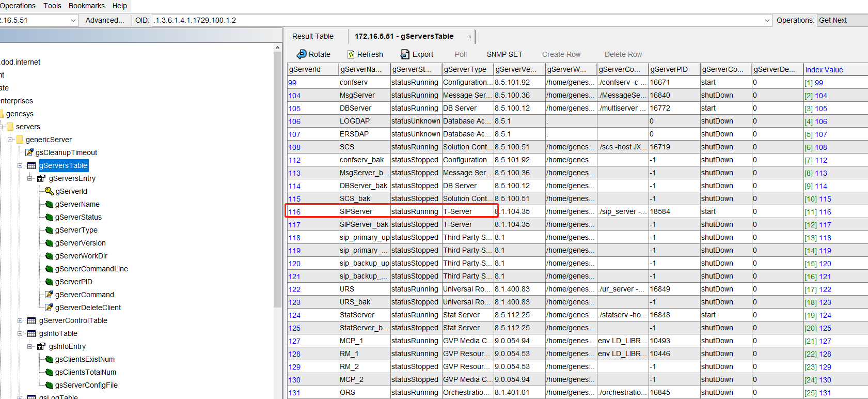Select the gServerCommandLine tree item
This screenshot has width=868, height=399.
click(x=91, y=269)
